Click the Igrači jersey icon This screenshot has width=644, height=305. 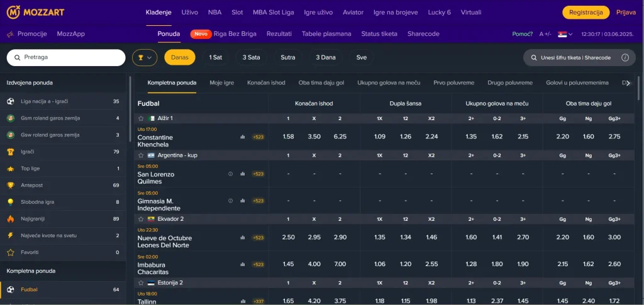pos(11,152)
